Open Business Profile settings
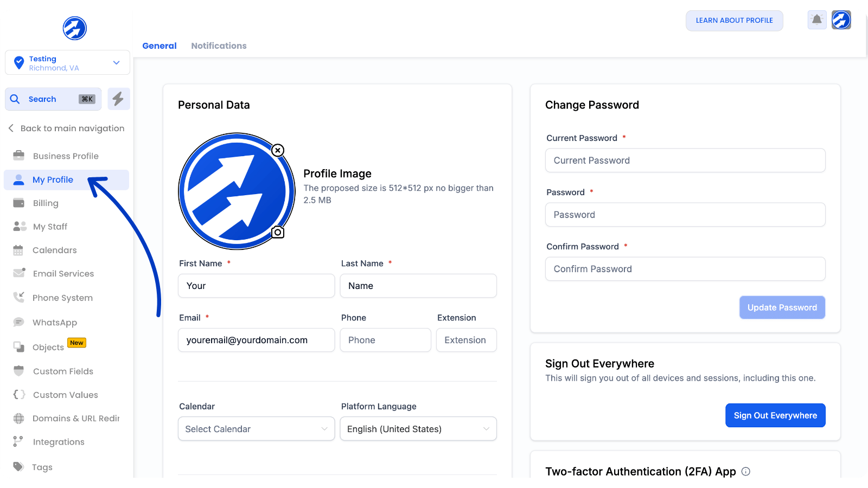The height and width of the screenshot is (488, 868). (x=66, y=156)
